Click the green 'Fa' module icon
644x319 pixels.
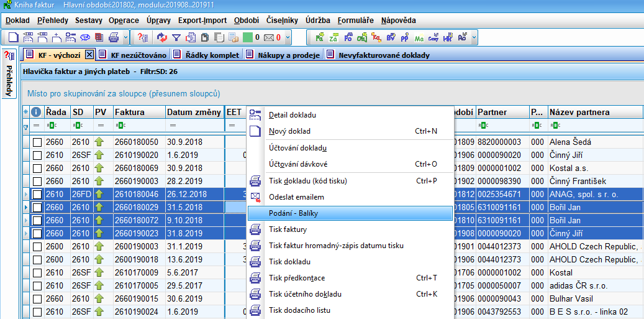(x=320, y=37)
